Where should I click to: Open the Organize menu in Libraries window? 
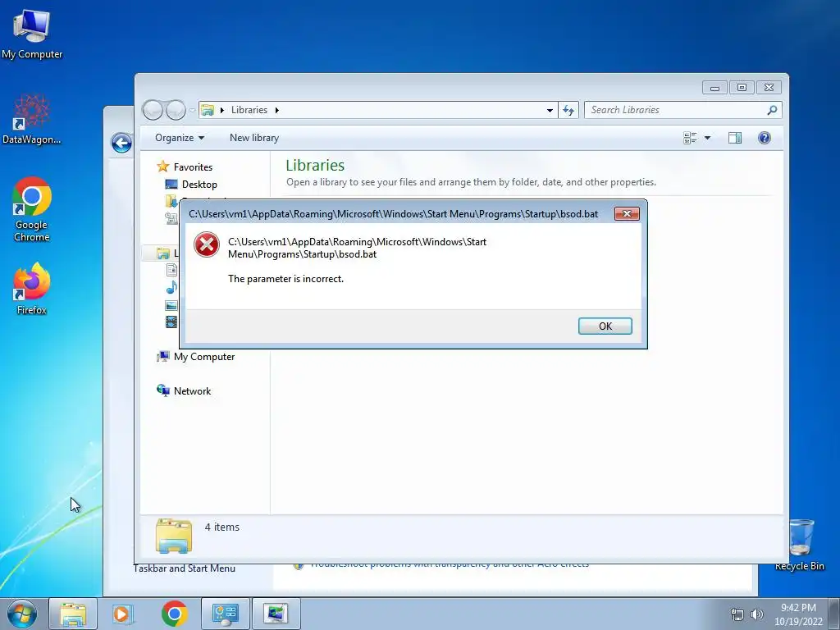tap(180, 138)
